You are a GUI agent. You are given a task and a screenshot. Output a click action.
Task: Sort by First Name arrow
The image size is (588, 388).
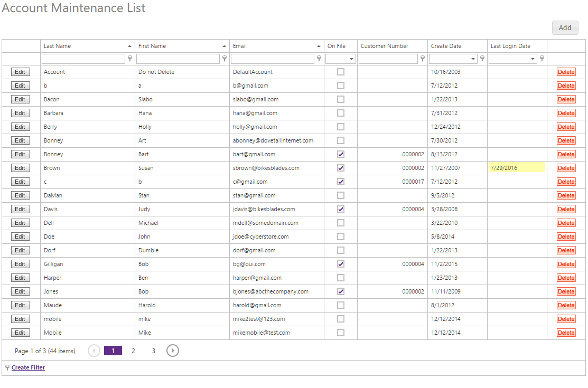pos(224,46)
